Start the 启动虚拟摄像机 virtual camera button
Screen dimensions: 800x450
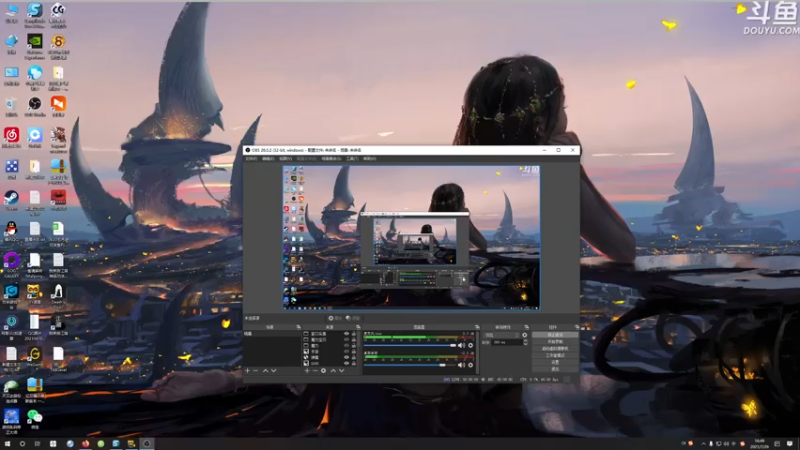coord(555,348)
